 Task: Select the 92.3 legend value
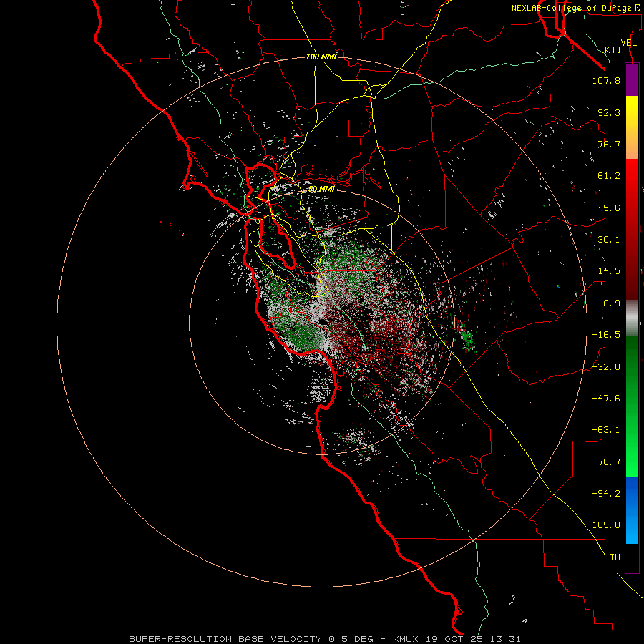[x=609, y=112]
